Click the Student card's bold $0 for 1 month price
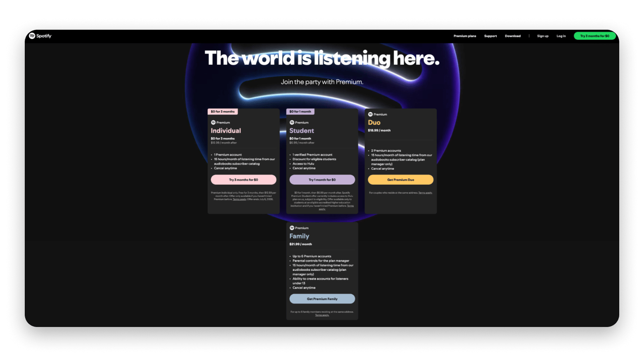This screenshot has width=644, height=360. [x=300, y=139]
